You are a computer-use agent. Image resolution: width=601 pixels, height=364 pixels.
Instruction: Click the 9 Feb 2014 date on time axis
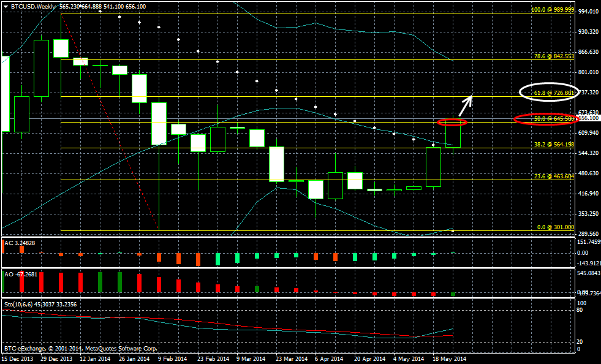coord(172,358)
